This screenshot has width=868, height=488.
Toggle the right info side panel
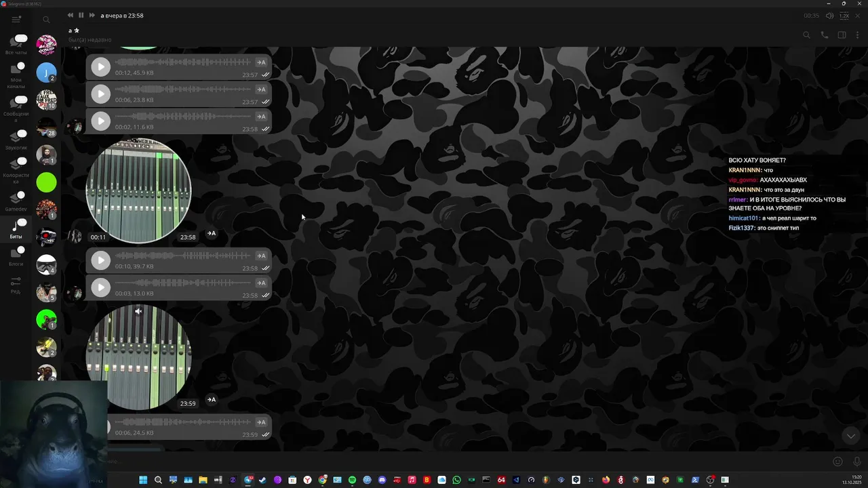(842, 35)
